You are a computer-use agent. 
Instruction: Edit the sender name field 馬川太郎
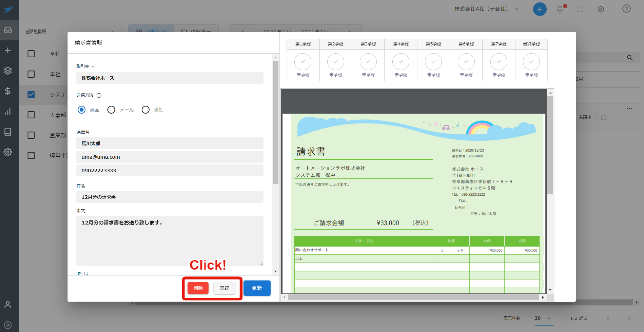(x=170, y=143)
